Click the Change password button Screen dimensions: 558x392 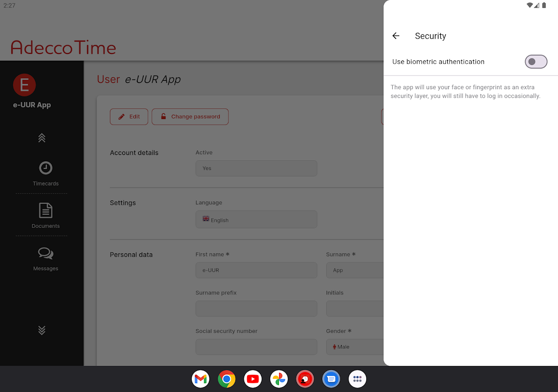(190, 117)
